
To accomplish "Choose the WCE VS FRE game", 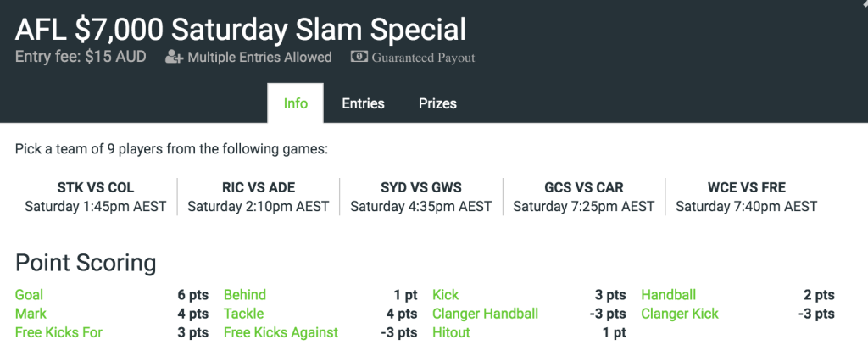I will pyautogui.click(x=746, y=197).
